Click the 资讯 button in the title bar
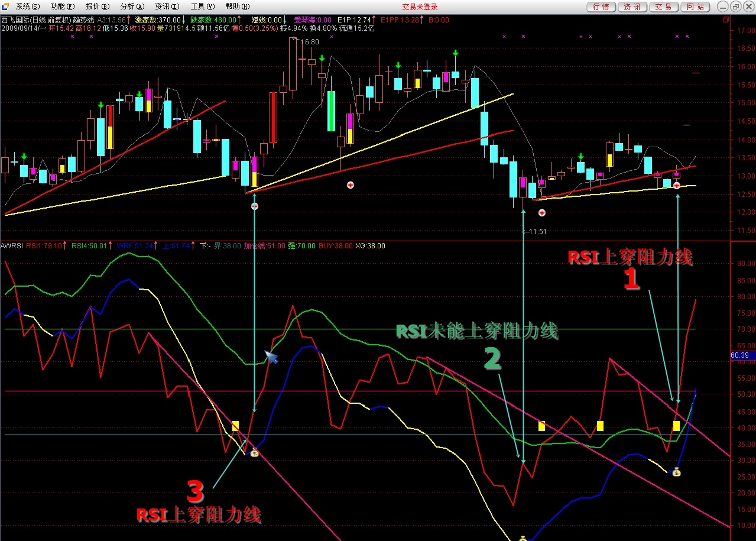 click(632, 7)
